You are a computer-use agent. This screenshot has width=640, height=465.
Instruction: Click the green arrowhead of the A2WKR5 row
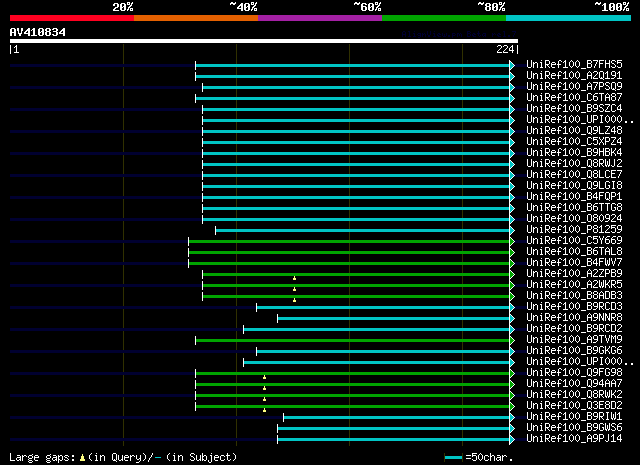512,285
